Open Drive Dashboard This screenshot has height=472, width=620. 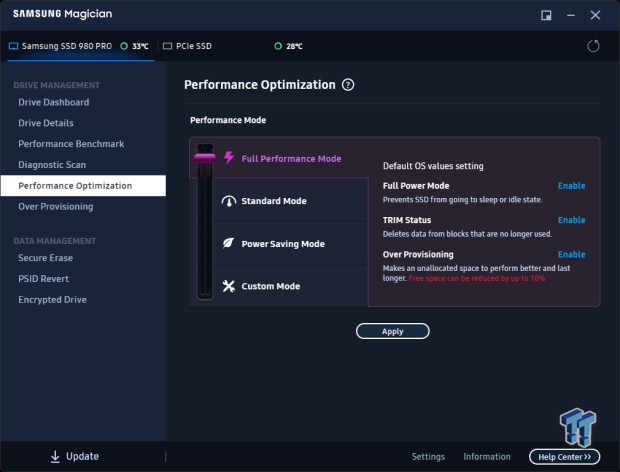53,102
